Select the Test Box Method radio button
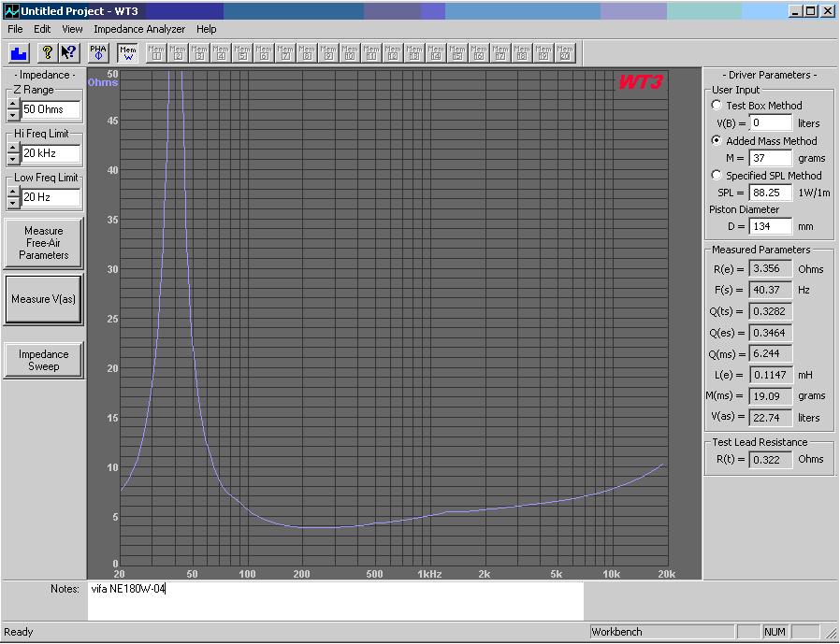This screenshot has height=644, width=840. 717,106
